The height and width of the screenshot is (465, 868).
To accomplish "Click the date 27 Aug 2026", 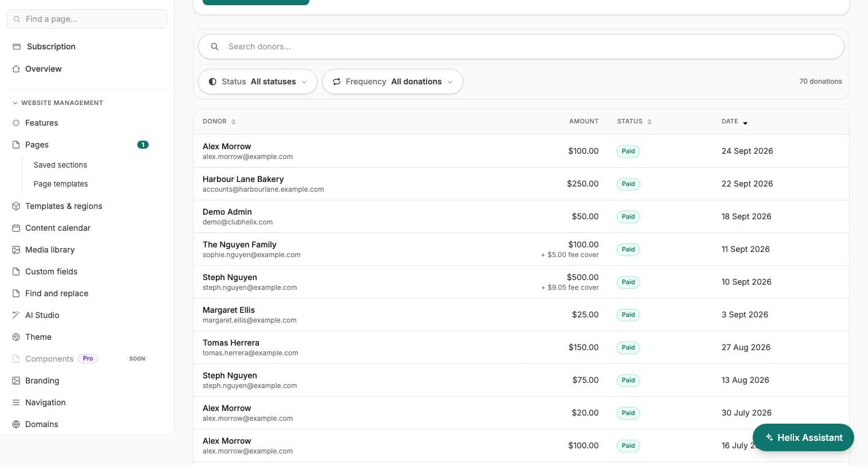I will pos(746,347).
